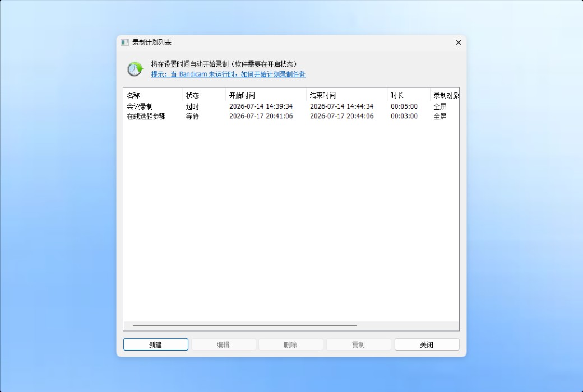583x392 pixels.
Task: Click the 删除 button
Action: [x=291, y=344]
